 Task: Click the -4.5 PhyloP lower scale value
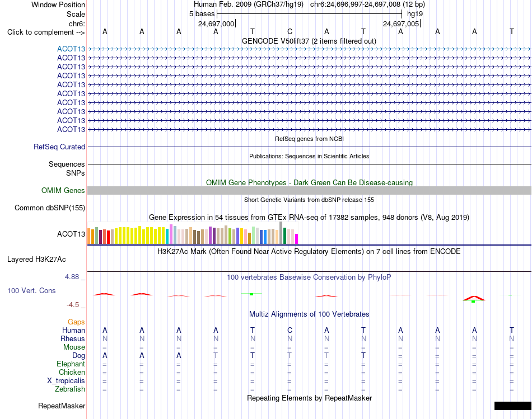(73, 305)
